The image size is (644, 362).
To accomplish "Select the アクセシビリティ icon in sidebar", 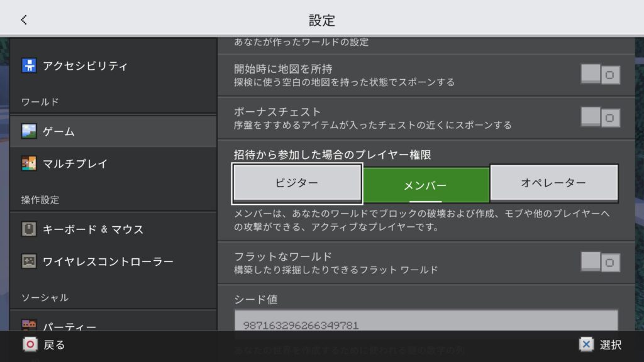I will point(29,65).
